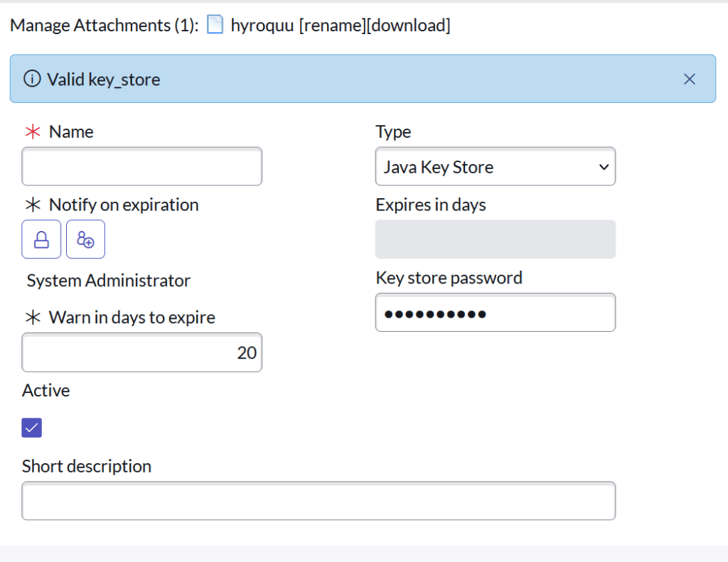Click the Valid key_store message text
The width and height of the screenshot is (728, 562).
click(104, 79)
